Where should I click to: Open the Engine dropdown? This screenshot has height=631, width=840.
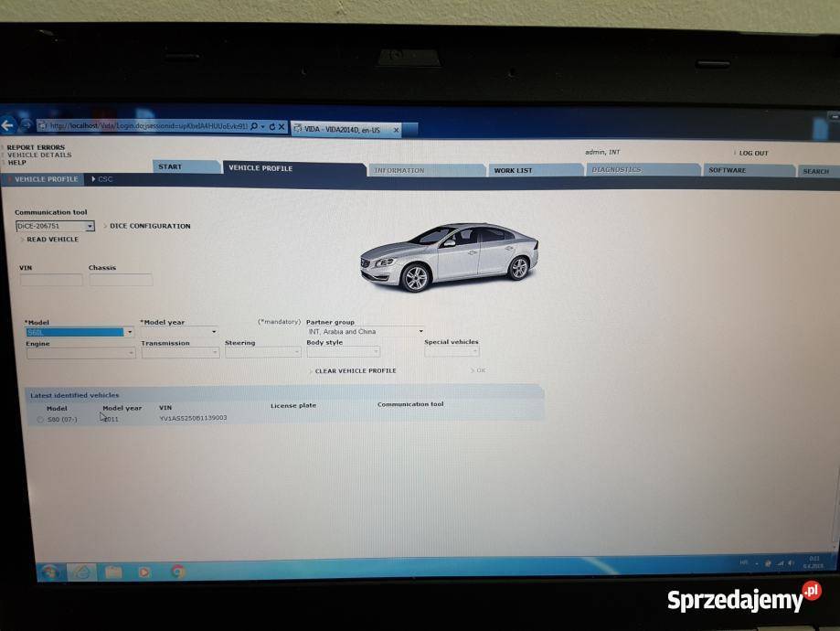point(80,353)
